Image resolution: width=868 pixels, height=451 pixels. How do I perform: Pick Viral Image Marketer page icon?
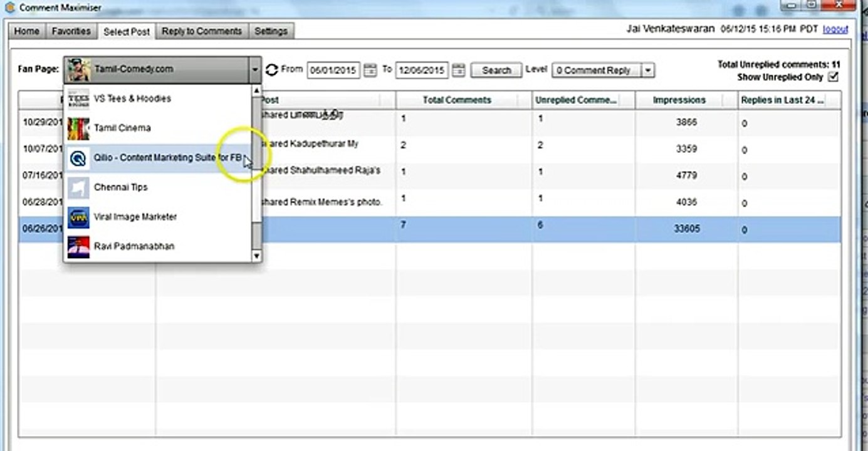[78, 217]
